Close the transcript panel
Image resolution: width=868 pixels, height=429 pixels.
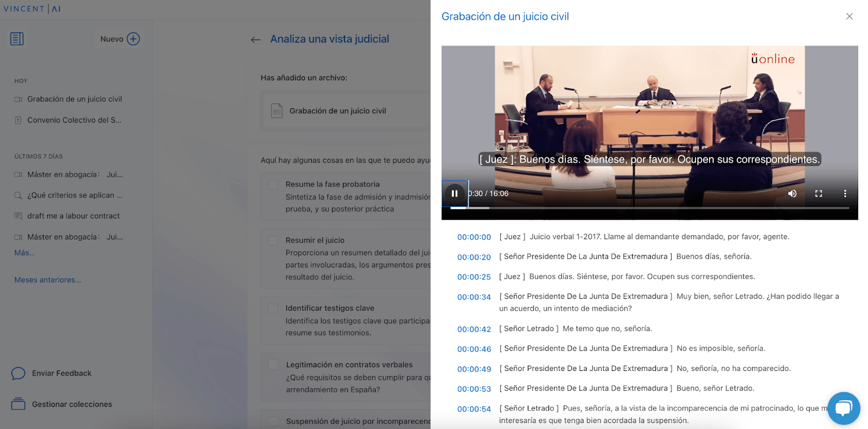pyautogui.click(x=850, y=16)
